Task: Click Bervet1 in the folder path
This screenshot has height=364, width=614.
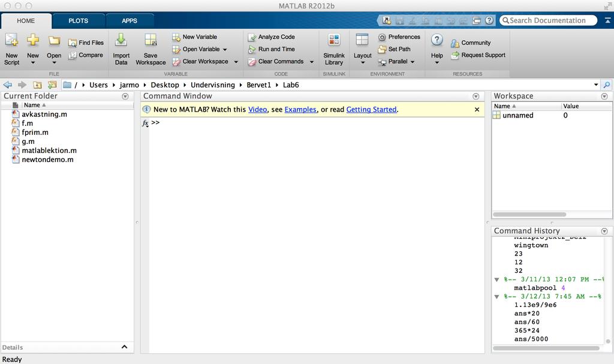Action: [x=259, y=85]
